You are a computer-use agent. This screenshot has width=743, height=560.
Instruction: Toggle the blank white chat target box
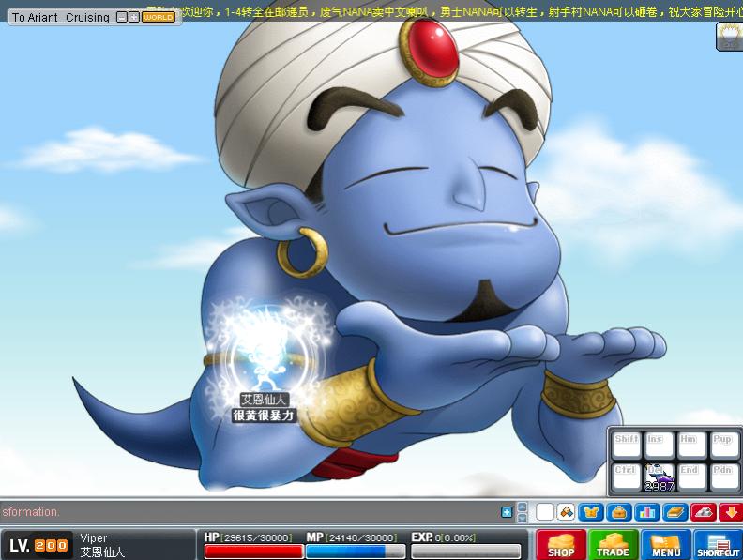point(545,512)
